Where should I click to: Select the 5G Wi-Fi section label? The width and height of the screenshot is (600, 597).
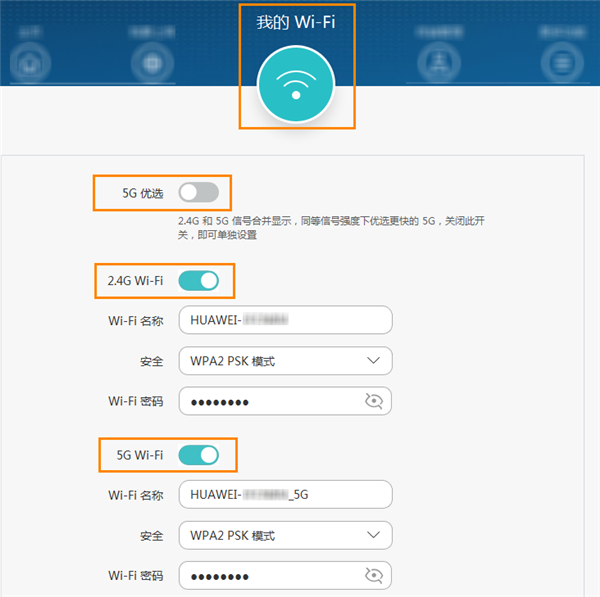(x=140, y=455)
